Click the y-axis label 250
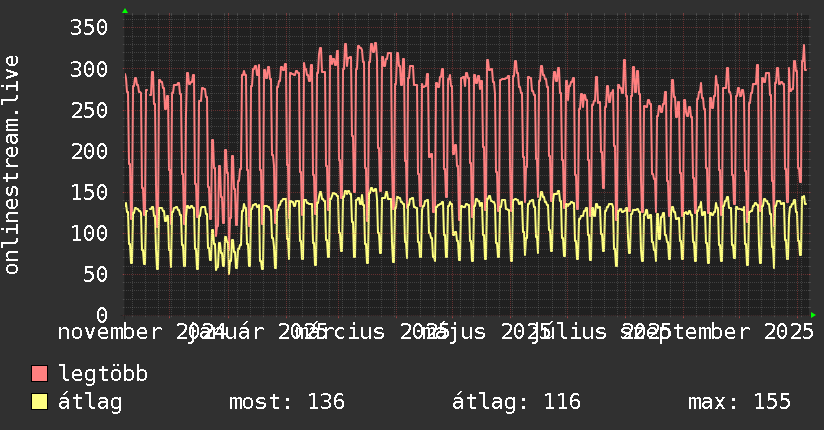This screenshot has height=430, width=824. (x=89, y=110)
